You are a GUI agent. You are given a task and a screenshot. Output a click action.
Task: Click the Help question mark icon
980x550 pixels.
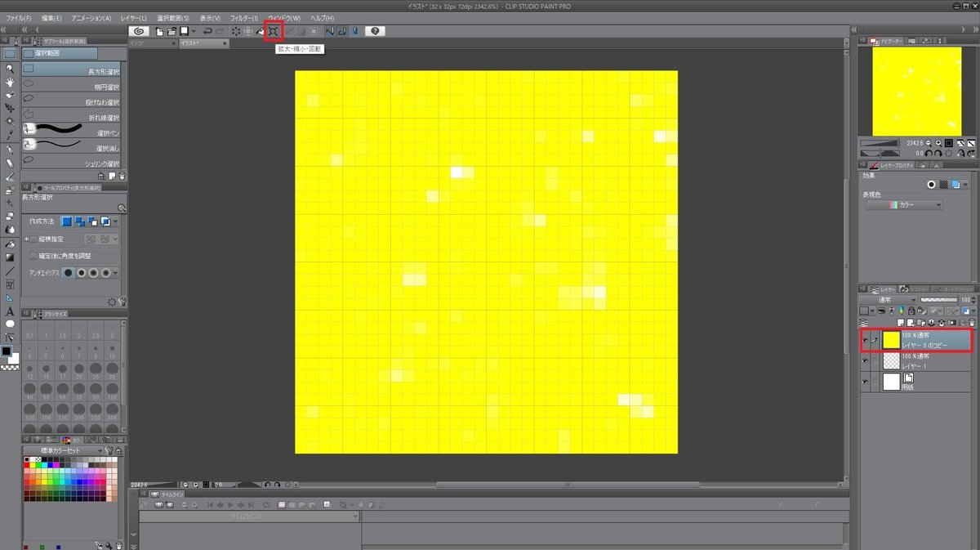coord(375,31)
